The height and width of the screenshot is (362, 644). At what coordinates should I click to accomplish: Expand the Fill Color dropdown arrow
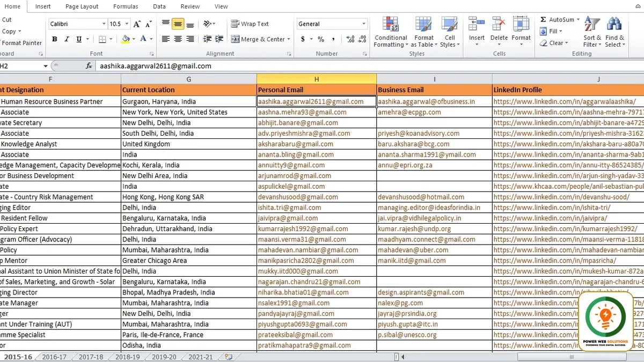click(x=134, y=39)
